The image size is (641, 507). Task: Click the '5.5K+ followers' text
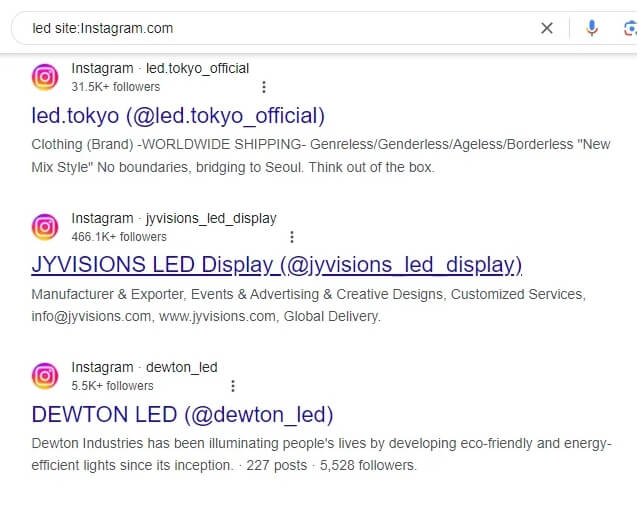(x=112, y=386)
